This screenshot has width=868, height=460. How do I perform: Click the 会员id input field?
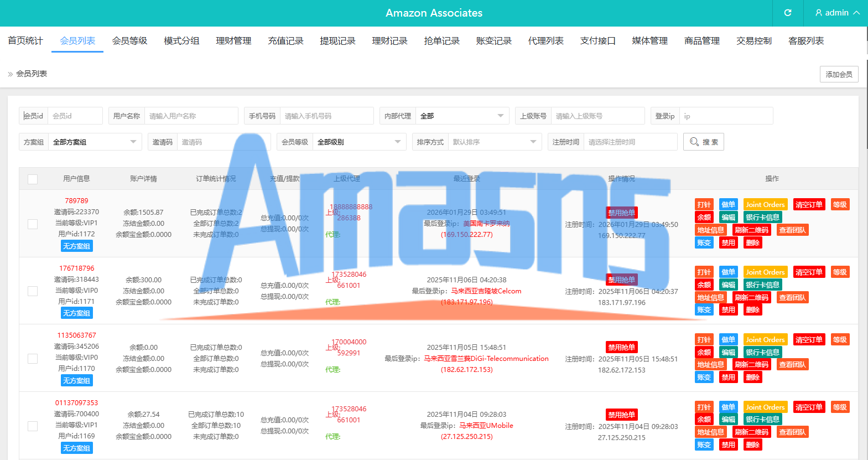(75, 116)
